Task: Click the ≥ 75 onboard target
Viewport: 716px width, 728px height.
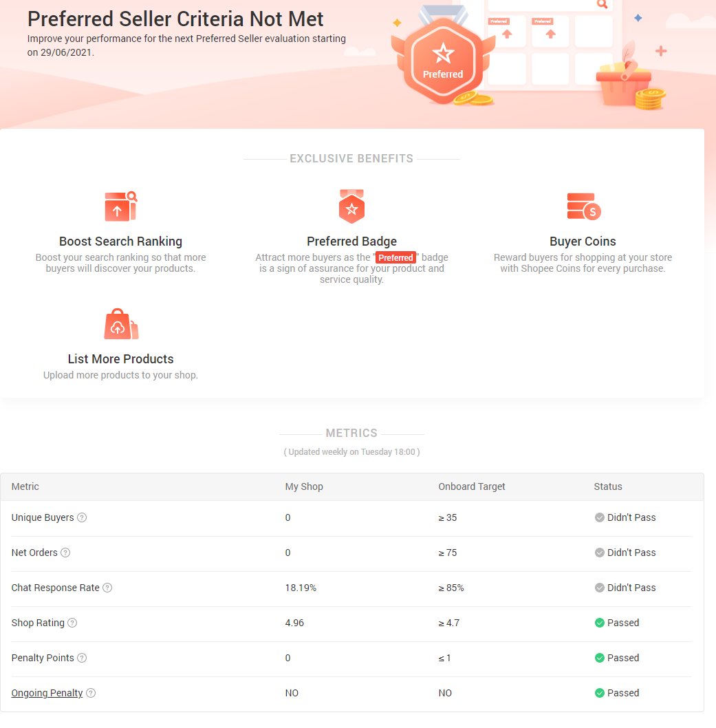Action: [447, 553]
